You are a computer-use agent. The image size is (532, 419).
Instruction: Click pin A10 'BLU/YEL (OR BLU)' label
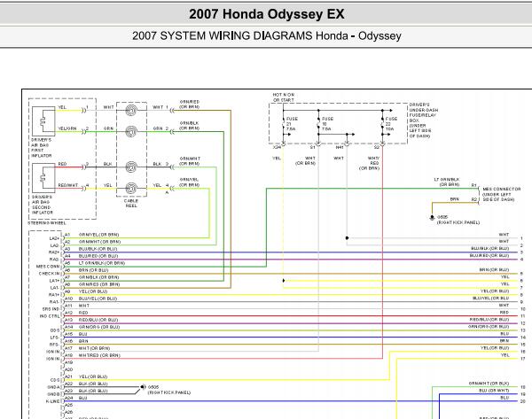point(98,299)
